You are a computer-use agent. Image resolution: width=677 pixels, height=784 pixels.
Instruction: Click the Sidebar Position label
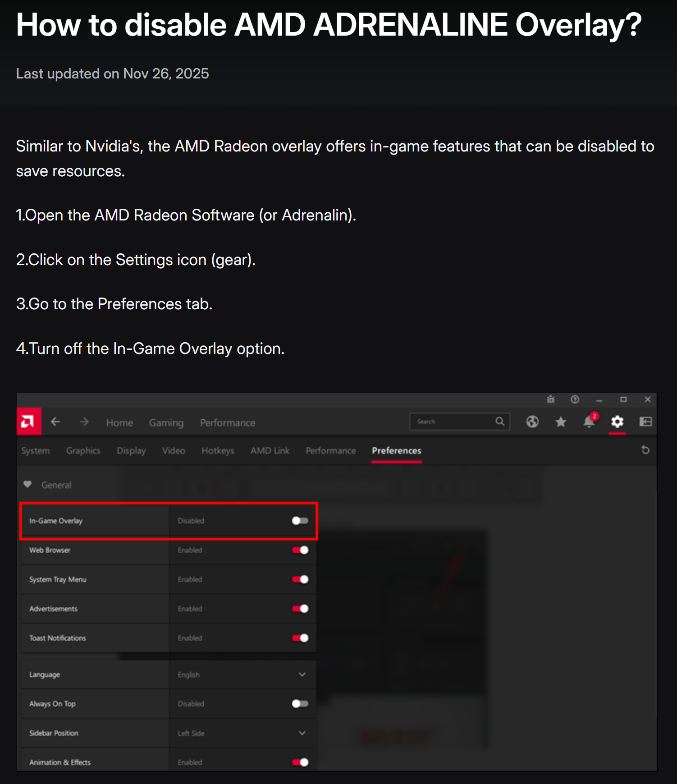click(54, 733)
